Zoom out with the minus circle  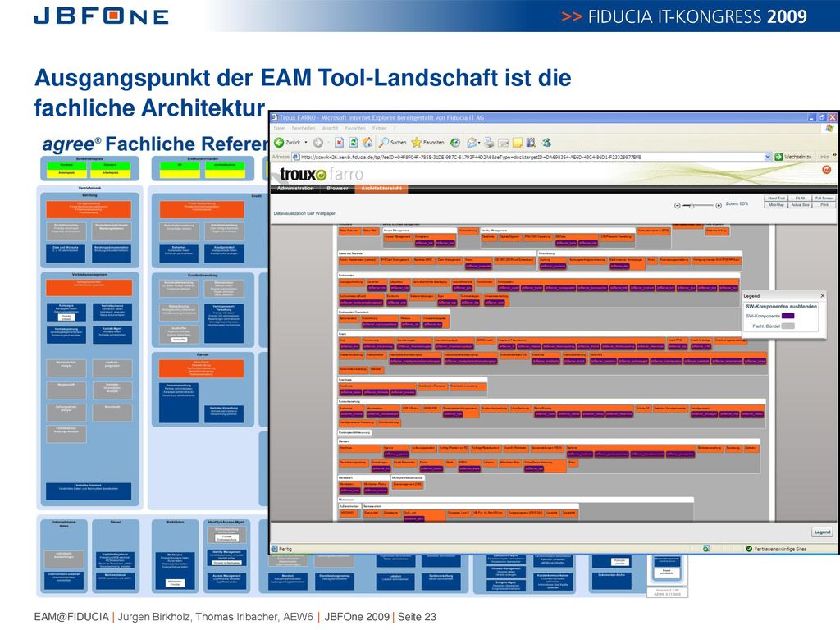tap(677, 206)
